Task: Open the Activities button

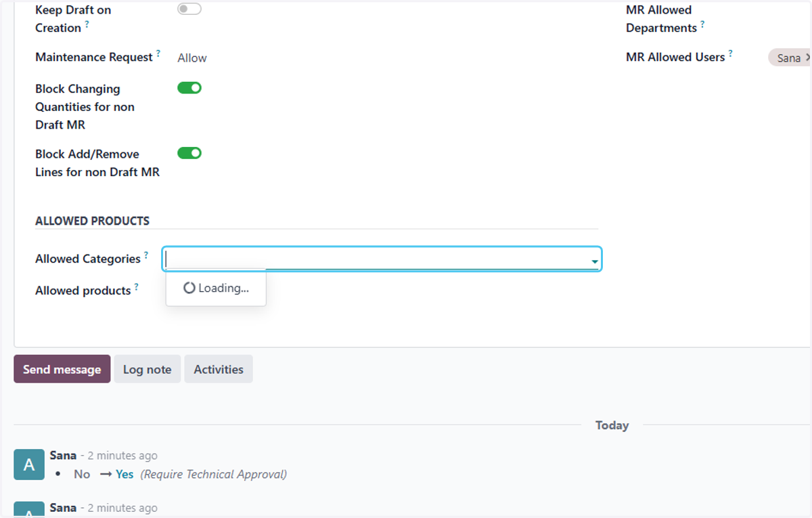Action: (x=219, y=369)
